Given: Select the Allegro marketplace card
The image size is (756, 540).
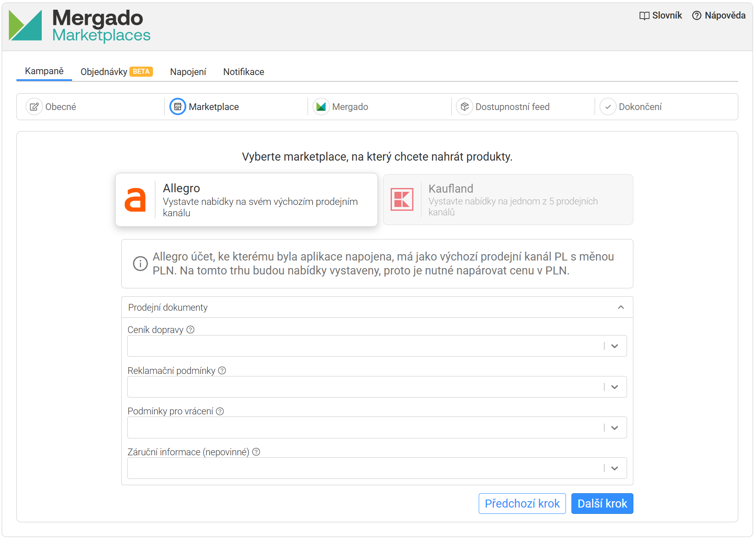Looking at the screenshot, I should pos(247,199).
